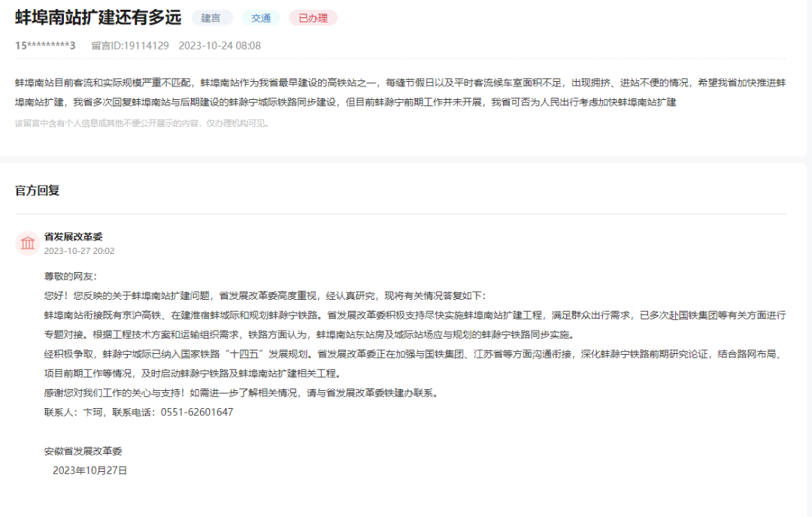
Task: Select the 建言 tag
Action: pos(211,18)
